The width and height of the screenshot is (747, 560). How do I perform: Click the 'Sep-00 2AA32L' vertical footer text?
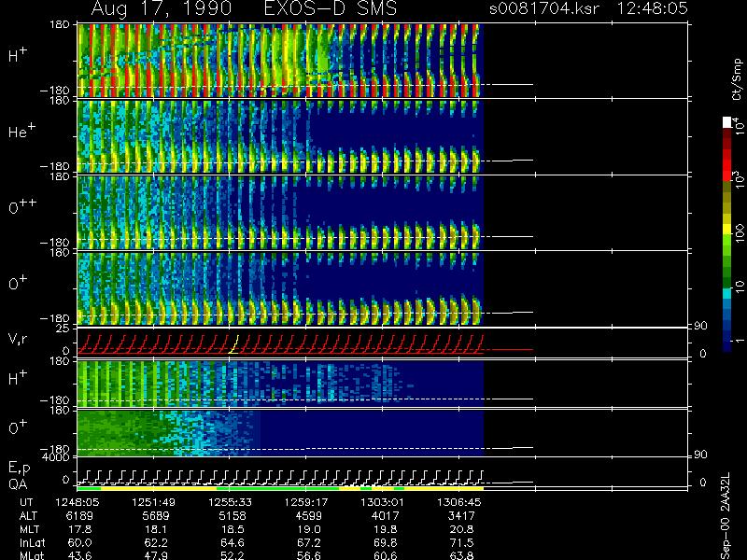pos(726,516)
